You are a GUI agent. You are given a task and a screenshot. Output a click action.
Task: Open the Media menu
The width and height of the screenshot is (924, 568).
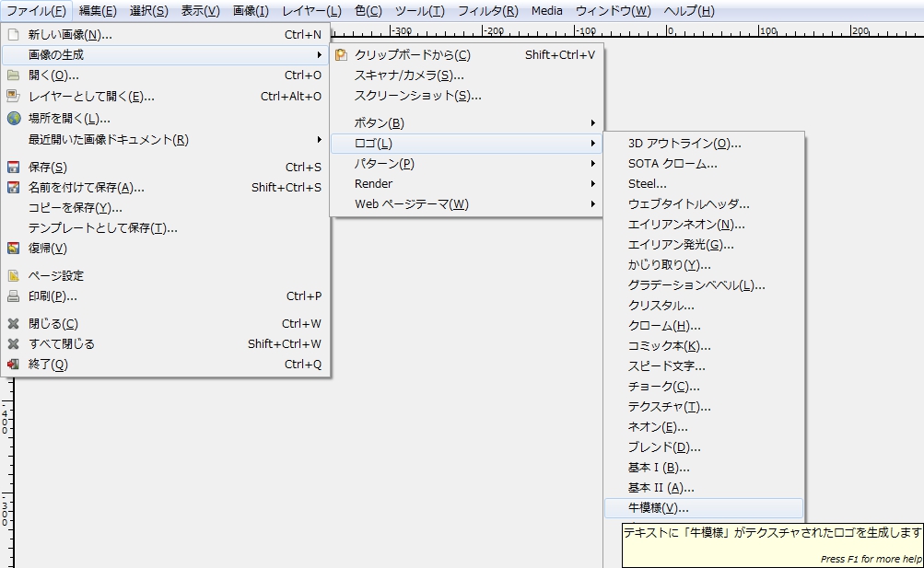tap(547, 11)
